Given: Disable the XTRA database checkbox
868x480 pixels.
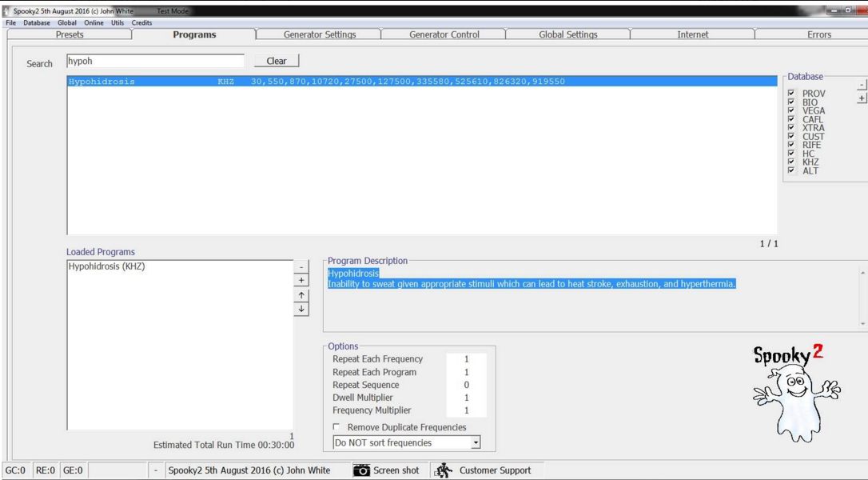Looking at the screenshot, I should pyautogui.click(x=791, y=127).
